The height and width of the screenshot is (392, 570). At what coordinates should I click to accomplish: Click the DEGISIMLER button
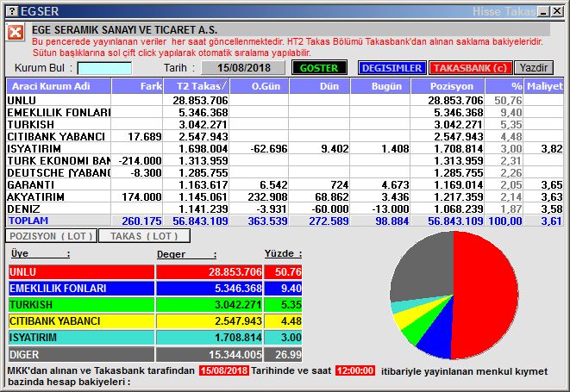click(x=391, y=68)
